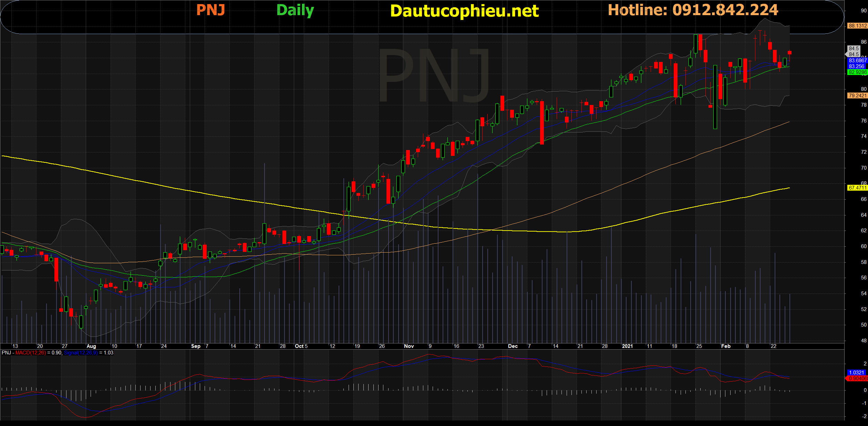Click the Nov label on date axis
This screenshot has width=868, height=426.
coord(409,346)
